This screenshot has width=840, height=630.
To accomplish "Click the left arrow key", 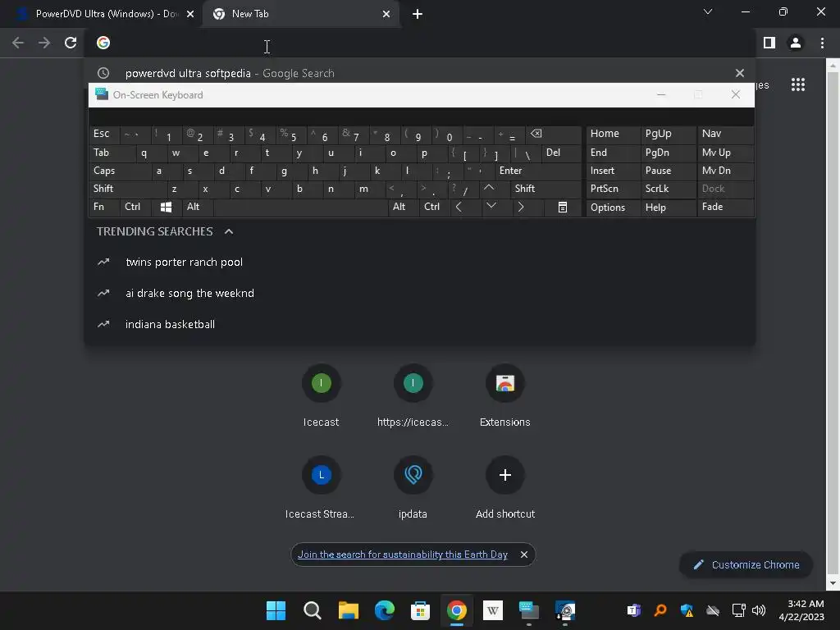I will (466, 207).
